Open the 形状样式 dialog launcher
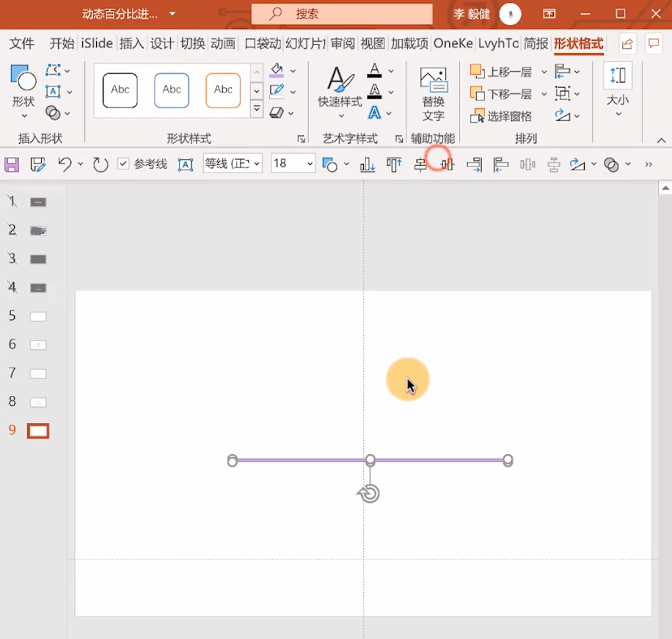 pyautogui.click(x=302, y=139)
